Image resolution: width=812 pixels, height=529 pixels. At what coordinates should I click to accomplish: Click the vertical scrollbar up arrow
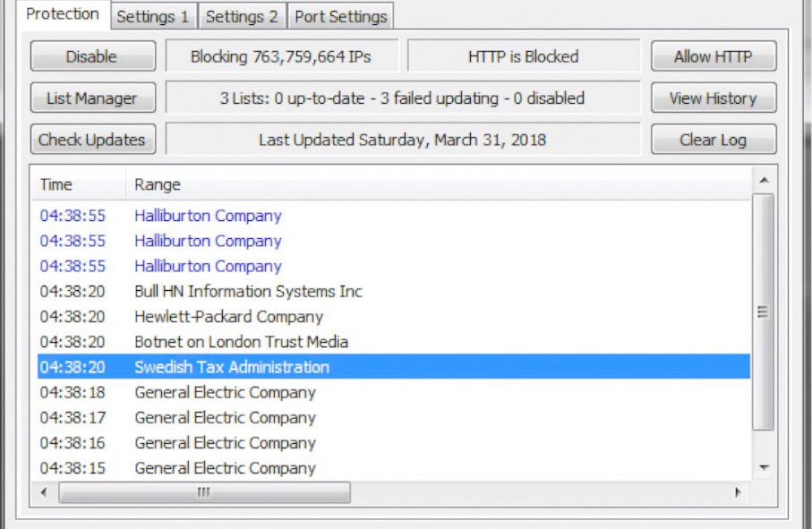(x=763, y=181)
